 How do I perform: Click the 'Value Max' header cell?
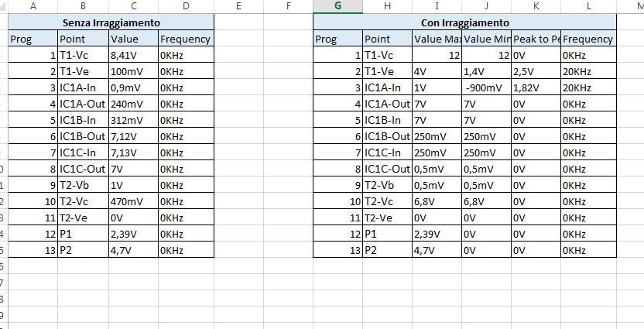(x=437, y=39)
